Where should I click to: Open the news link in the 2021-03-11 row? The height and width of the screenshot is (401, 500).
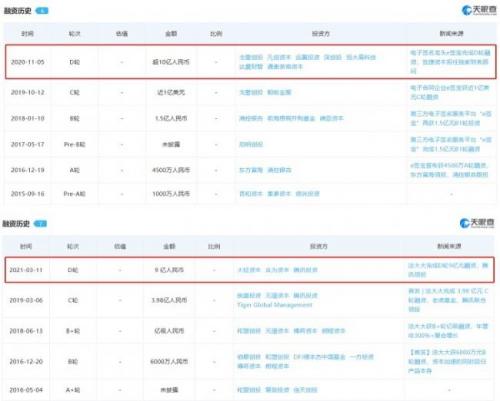(448, 270)
